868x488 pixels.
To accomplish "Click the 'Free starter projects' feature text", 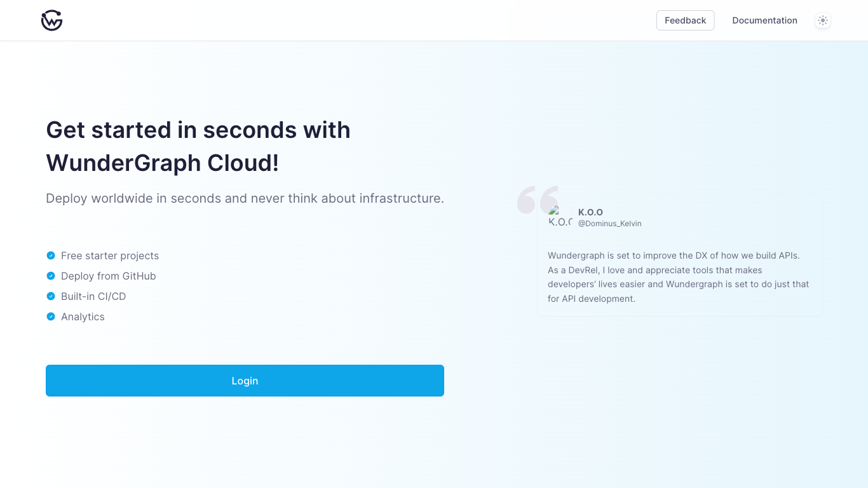I will pyautogui.click(x=110, y=255).
